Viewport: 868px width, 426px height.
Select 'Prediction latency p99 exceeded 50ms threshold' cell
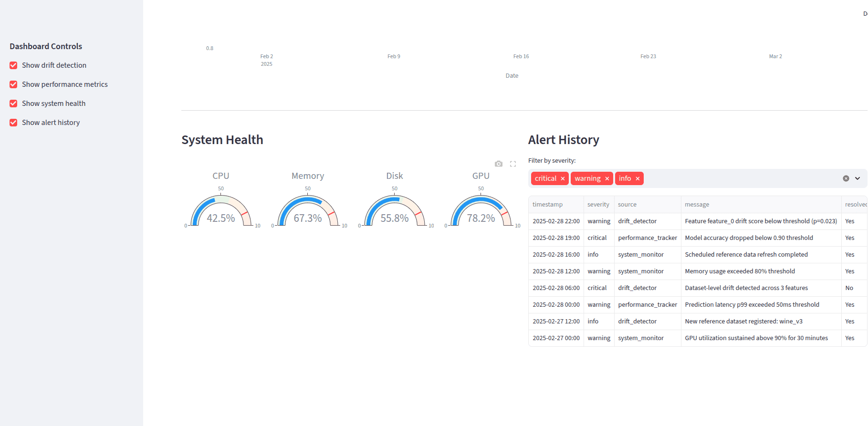[x=761, y=305]
